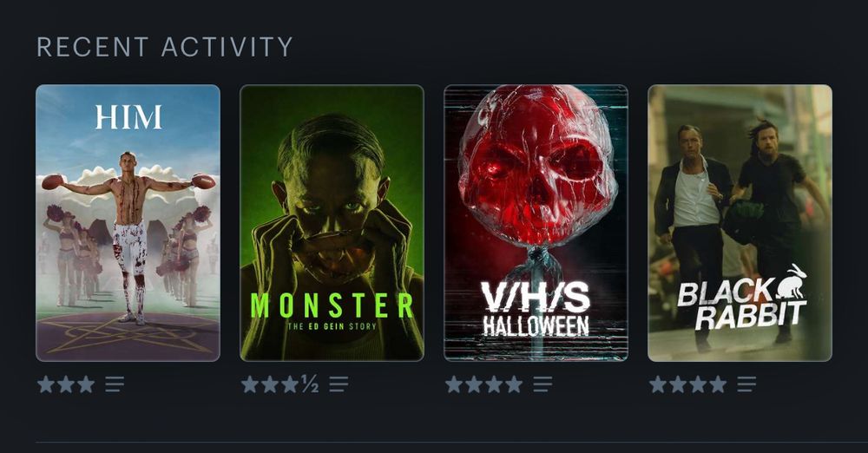Screen dimensions: 868x453
Task: Click the white rabbit logo on the Black Rabbit poster
Action: pyautogui.click(x=792, y=281)
